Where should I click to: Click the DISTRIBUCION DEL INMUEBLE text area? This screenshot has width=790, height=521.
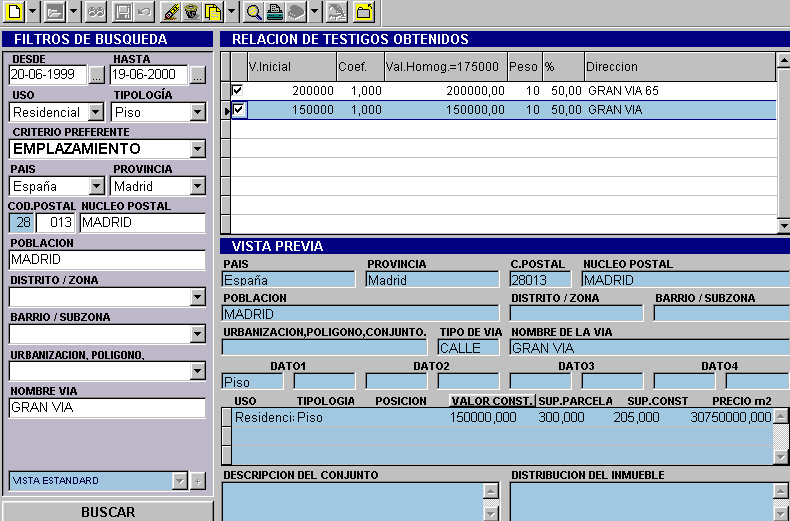[x=642, y=502]
